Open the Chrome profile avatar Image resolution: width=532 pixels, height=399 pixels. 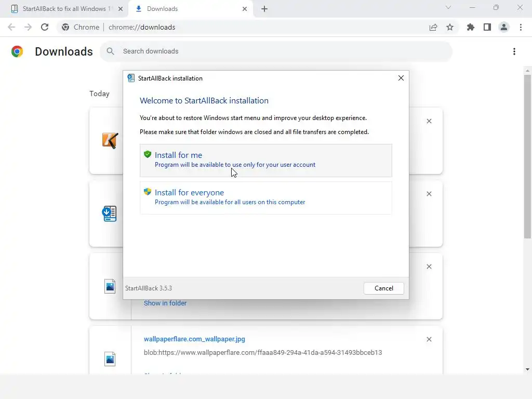pos(503,27)
